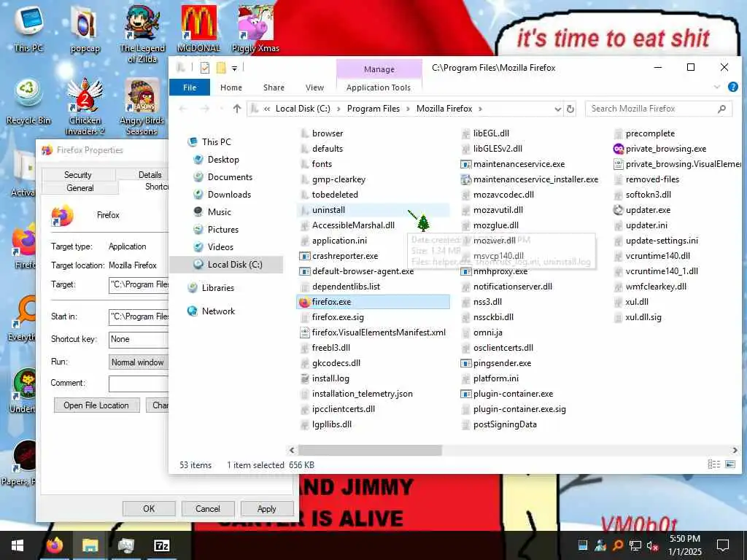The width and height of the screenshot is (747, 560).
Task: Click the muted volume tray icon
Action: click(651, 545)
